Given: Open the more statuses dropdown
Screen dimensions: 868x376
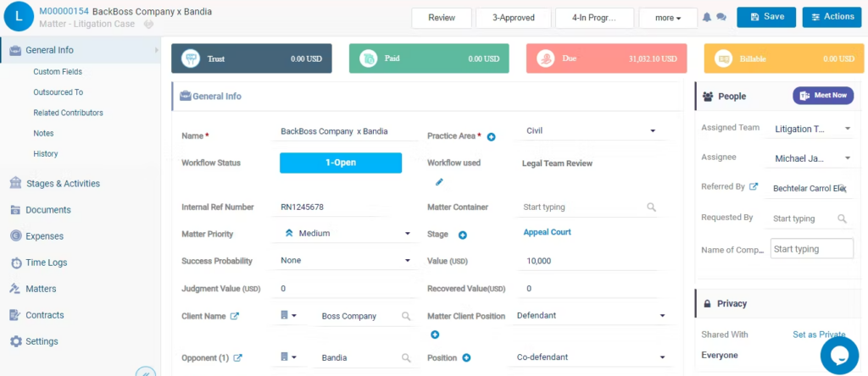Looking at the screenshot, I should (x=668, y=18).
